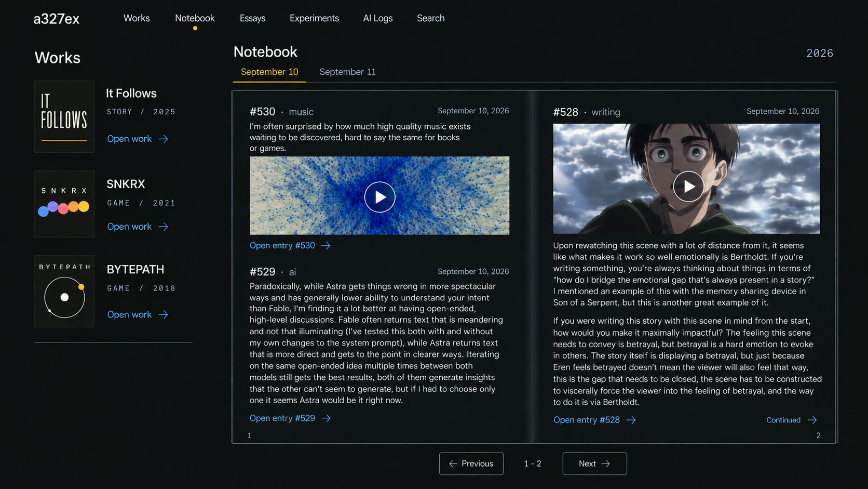Click arrow icon next to Open entry #529
Screen dimensions: 868x489
point(326,418)
